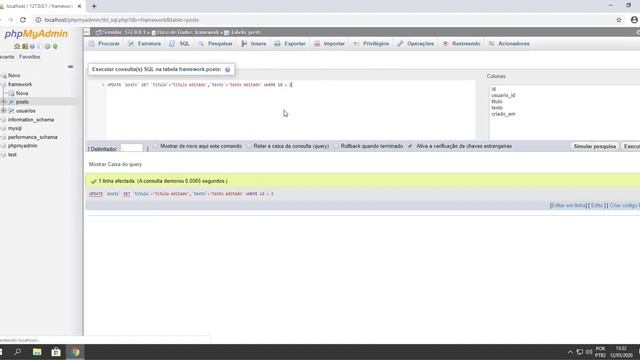The image size is (640, 360).
Task: Click 'Nova' to create a new database
Action: 14,76
